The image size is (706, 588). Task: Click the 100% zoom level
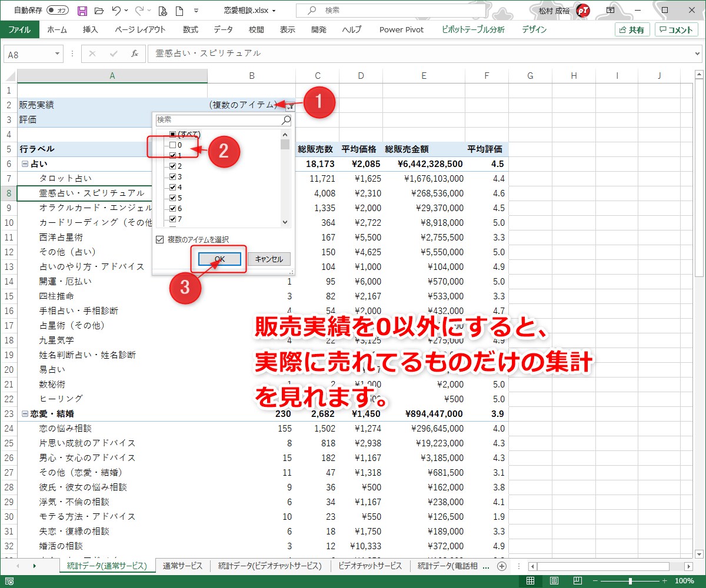[685, 581]
